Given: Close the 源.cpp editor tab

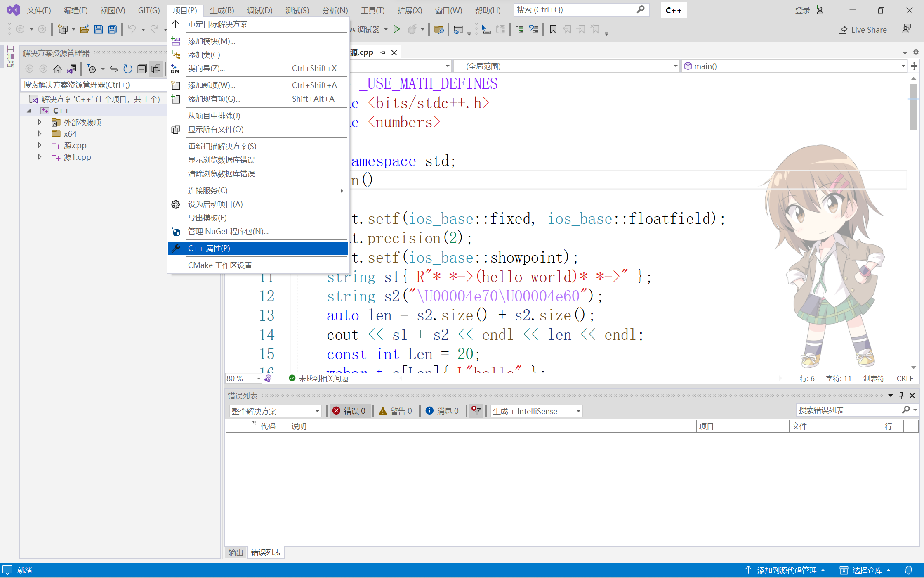Looking at the screenshot, I should (394, 53).
